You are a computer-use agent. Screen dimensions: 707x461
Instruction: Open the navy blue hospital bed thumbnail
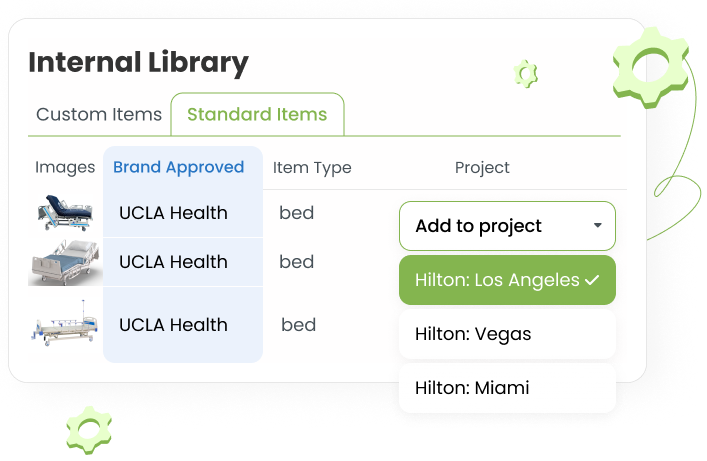65,212
